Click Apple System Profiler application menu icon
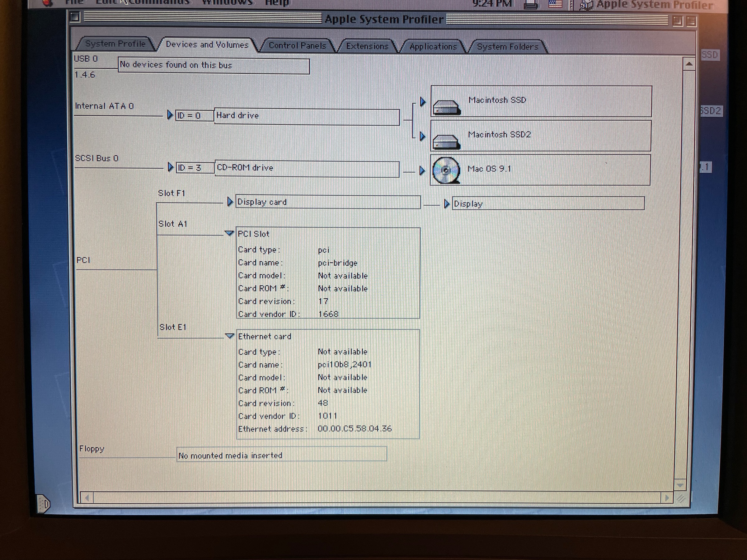This screenshot has width=747, height=560. click(x=587, y=5)
